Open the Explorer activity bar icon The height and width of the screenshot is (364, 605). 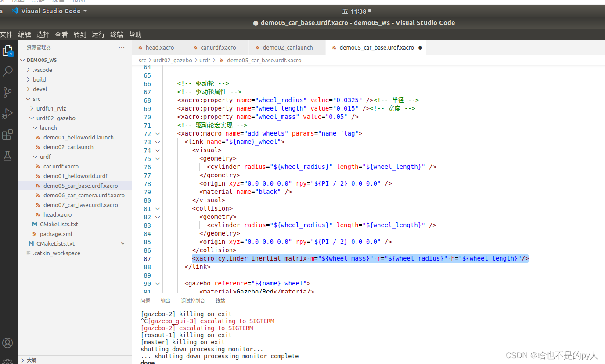point(8,51)
